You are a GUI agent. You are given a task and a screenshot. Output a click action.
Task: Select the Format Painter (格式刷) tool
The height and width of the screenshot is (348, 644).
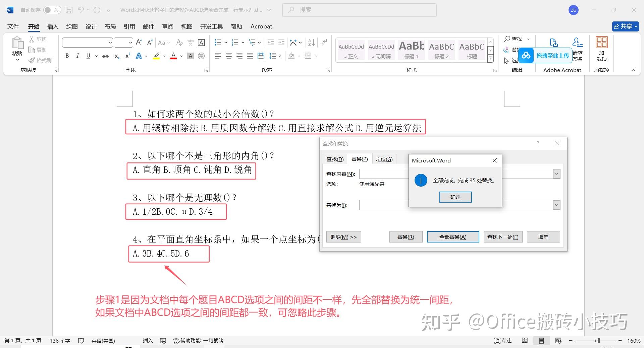40,60
